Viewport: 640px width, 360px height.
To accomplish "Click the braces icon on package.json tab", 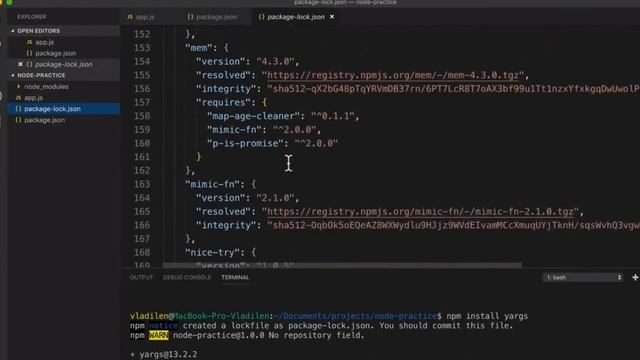I will 190,17.
